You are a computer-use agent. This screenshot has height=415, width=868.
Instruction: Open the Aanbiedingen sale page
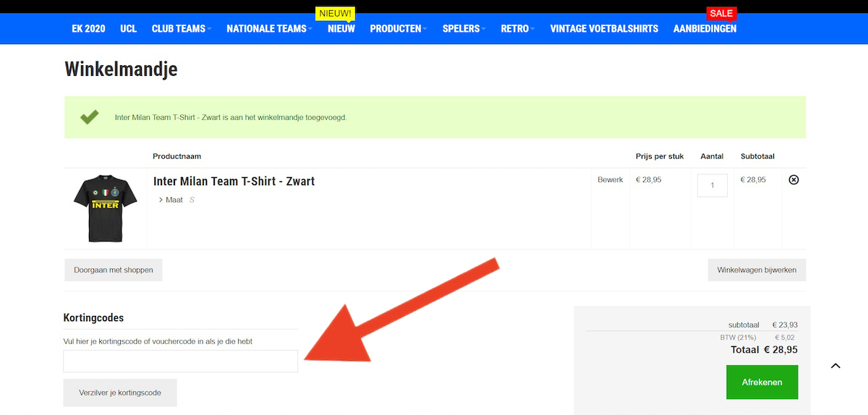[705, 29]
